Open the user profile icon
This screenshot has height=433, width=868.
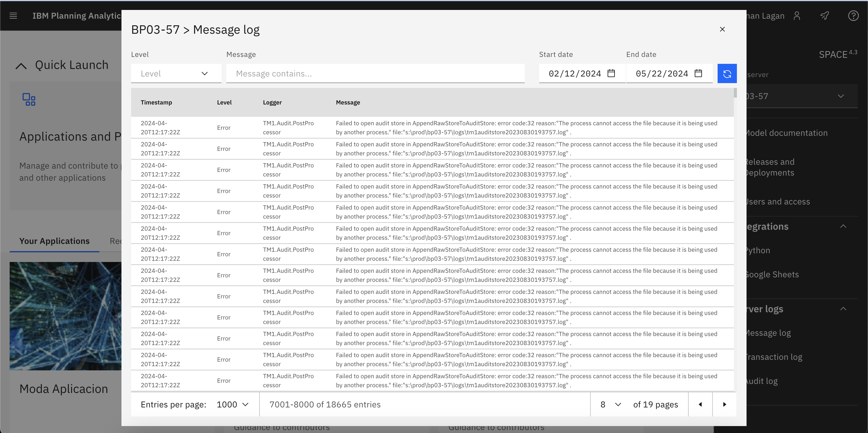797,16
